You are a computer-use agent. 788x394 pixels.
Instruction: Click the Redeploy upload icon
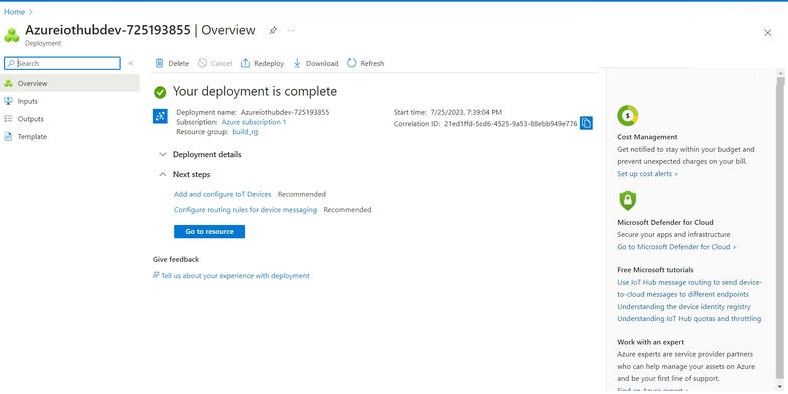(x=245, y=63)
